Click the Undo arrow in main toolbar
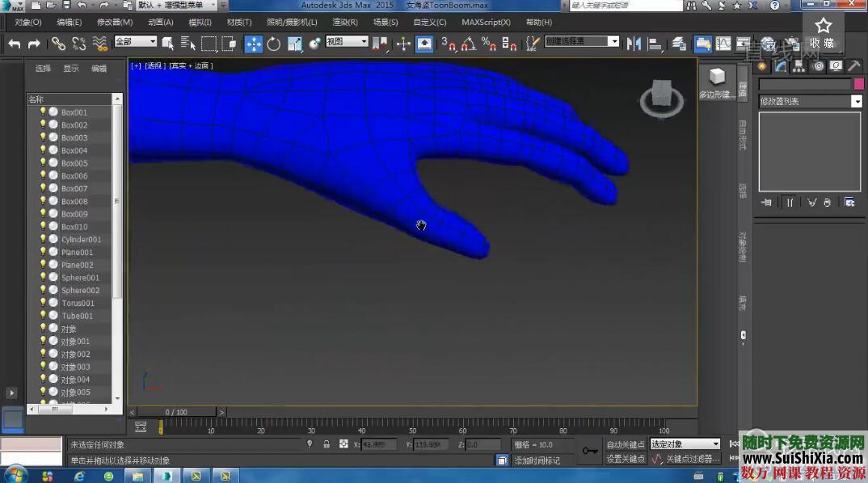Viewport: 868px width, 483px height. (15, 44)
